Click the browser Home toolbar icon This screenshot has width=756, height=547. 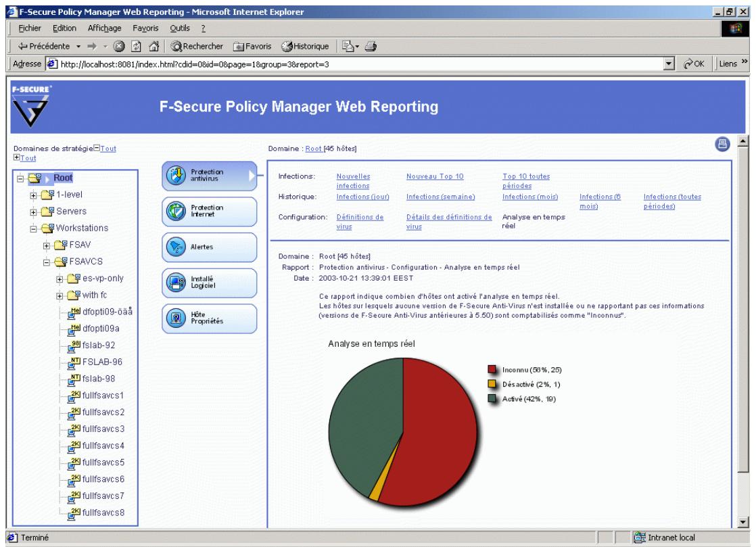153,46
